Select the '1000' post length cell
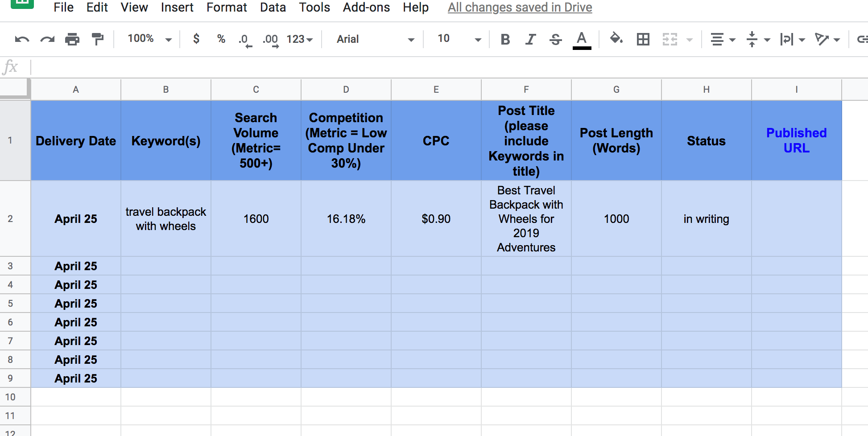Image resolution: width=868 pixels, height=436 pixels. 616,218
